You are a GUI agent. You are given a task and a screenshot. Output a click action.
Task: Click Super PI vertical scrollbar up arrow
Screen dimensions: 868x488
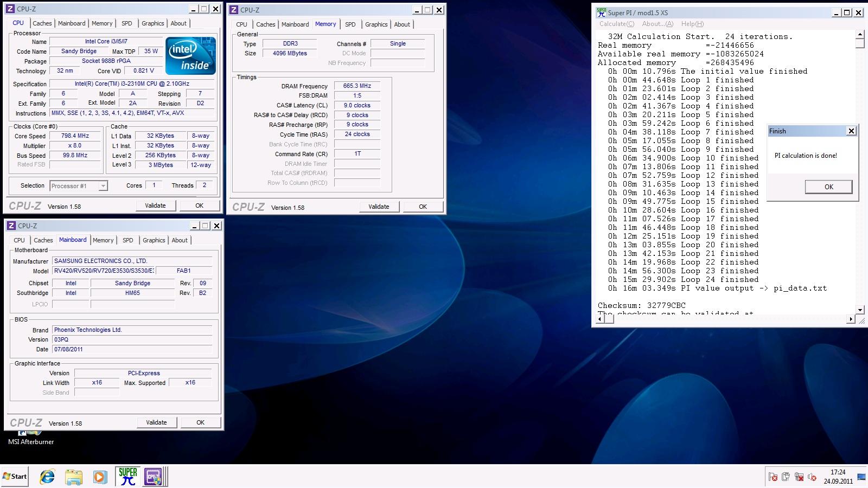tap(860, 35)
